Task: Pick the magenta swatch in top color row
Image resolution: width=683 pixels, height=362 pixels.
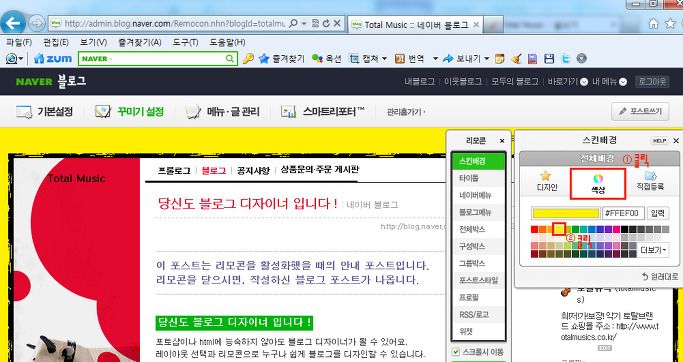Action: pyautogui.click(x=616, y=230)
